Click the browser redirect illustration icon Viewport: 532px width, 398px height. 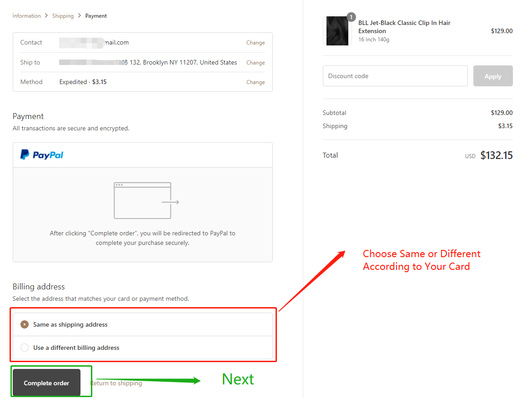(x=146, y=201)
